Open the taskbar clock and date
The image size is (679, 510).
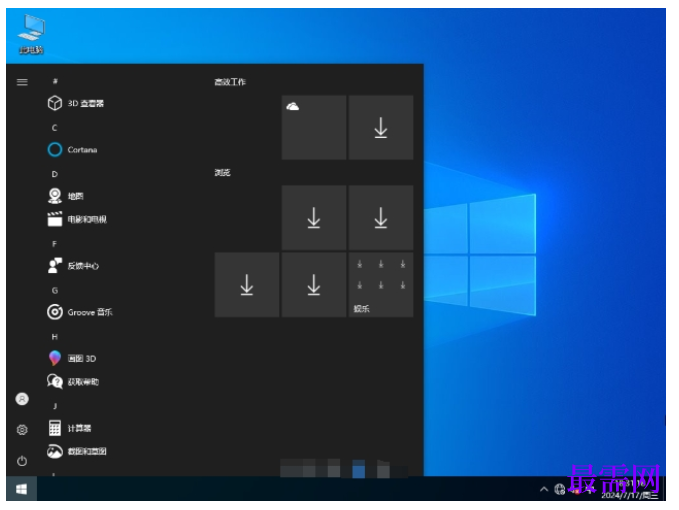tap(630, 489)
